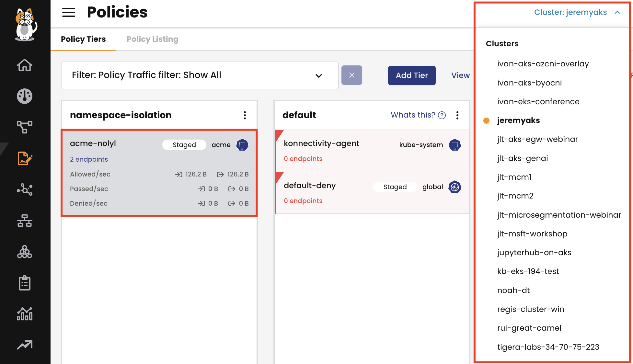Switch to cluster tigera-labs-34-70-75-223
The height and width of the screenshot is (364, 633).
click(x=548, y=347)
